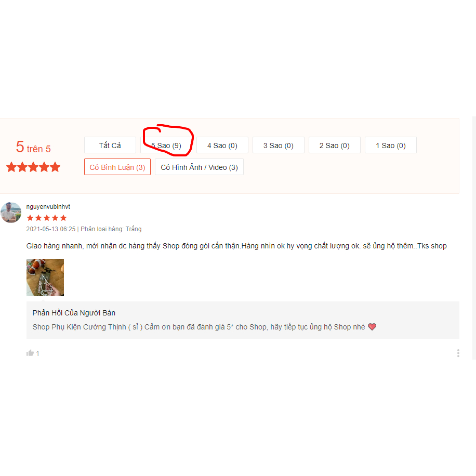Viewport: 476px width, 476px height.
Task: Click the like count number beside thumbs-up
Action: pos(37,353)
